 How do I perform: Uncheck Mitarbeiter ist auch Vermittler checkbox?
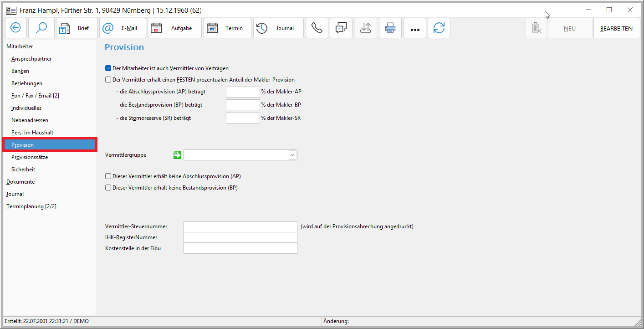(108, 68)
